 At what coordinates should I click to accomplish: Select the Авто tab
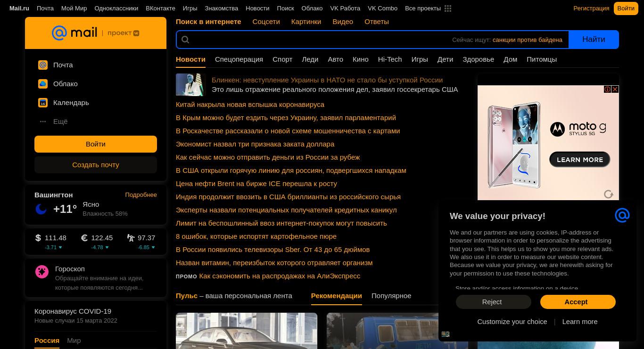click(x=335, y=59)
